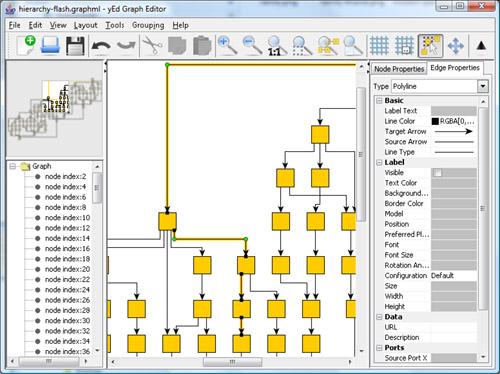Pick the Line Color black swatch
This screenshot has height=374, width=500.
(435, 121)
